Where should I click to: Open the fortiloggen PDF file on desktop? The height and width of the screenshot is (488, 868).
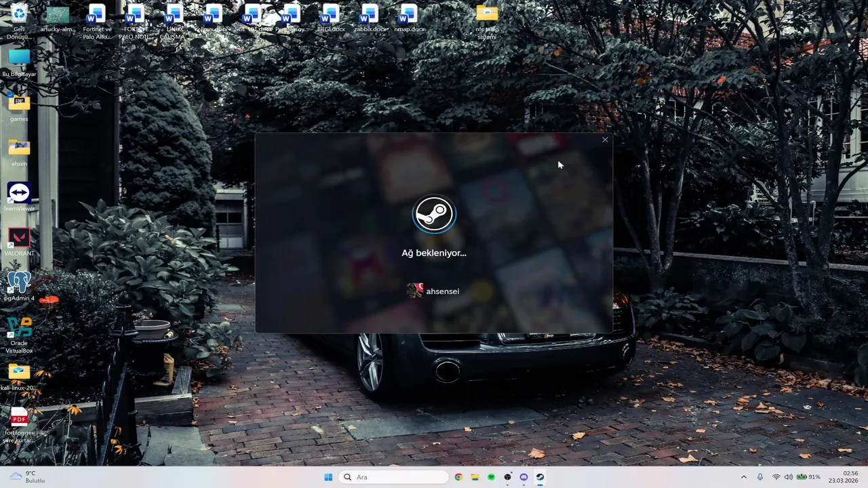pos(19,426)
